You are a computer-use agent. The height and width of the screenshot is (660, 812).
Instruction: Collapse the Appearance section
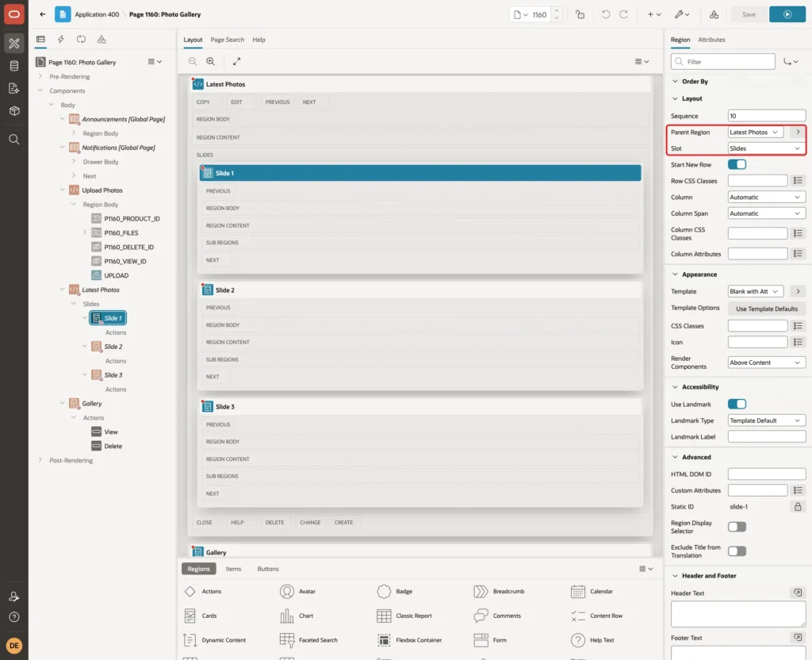click(x=675, y=274)
